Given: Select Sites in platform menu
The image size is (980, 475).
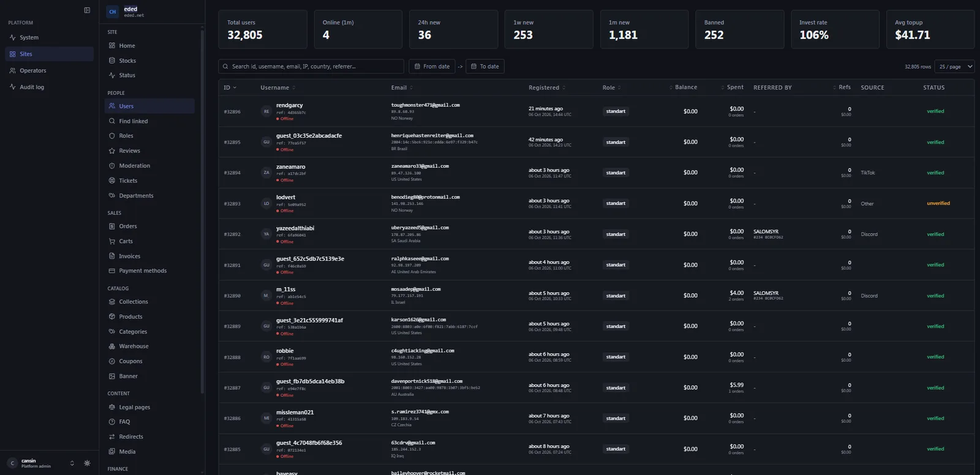Looking at the screenshot, I should 49,54.
